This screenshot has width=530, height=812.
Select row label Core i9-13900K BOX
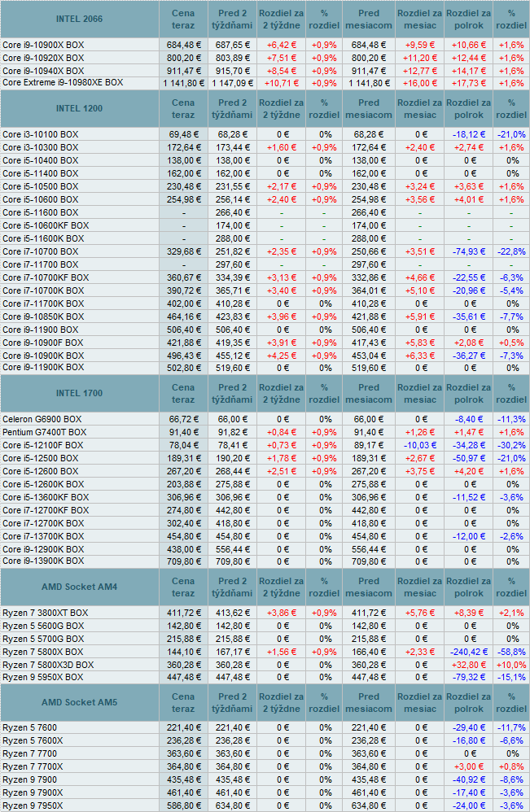(x=43, y=561)
